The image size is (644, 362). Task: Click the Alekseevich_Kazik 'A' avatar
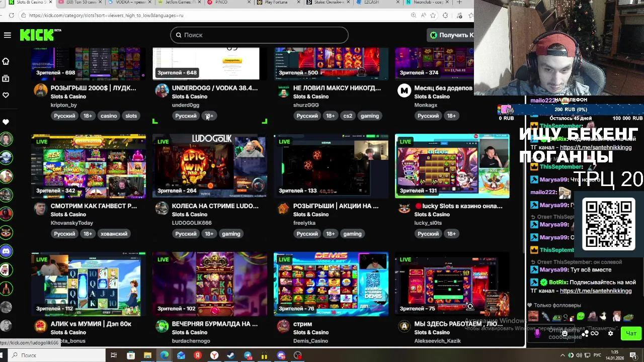[404, 326]
